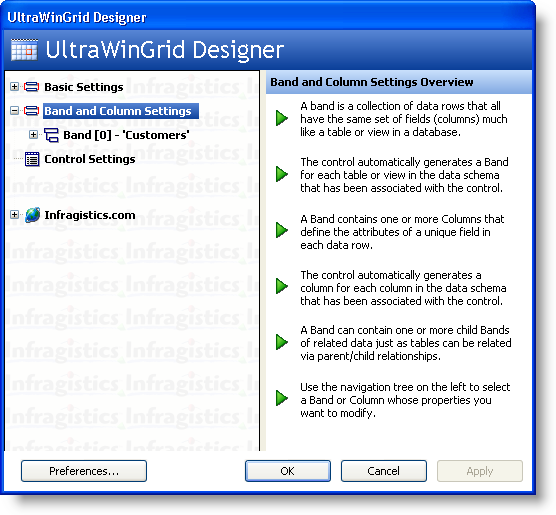The height and width of the screenshot is (515, 556).
Task: Click the large UltraWinGrid Designer banner heading
Action: 165,50
